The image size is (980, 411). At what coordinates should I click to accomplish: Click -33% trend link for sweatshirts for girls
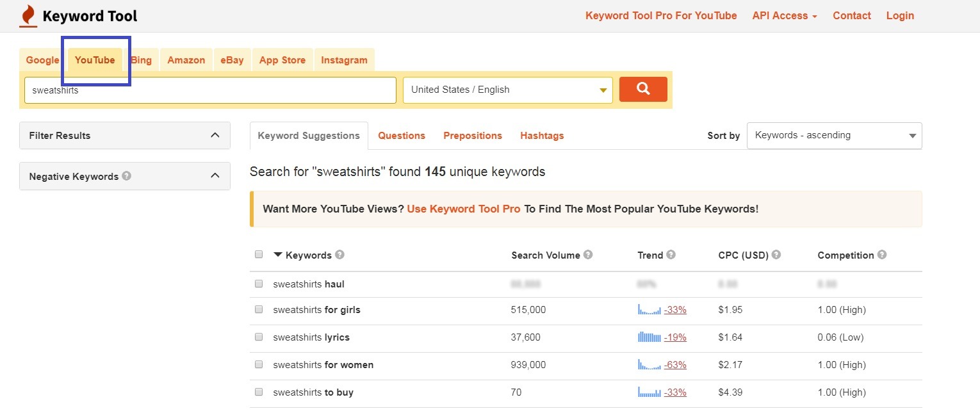coord(675,309)
